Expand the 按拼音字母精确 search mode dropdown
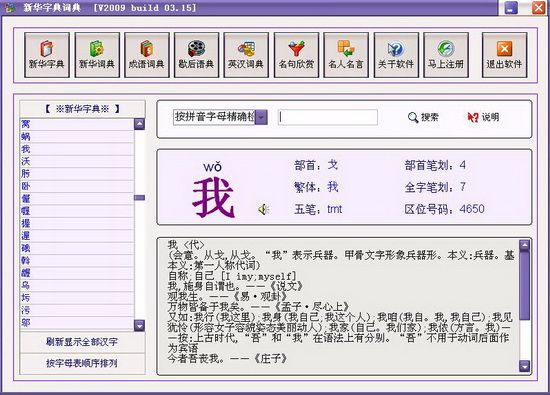This screenshot has height=395, width=550. (x=261, y=117)
